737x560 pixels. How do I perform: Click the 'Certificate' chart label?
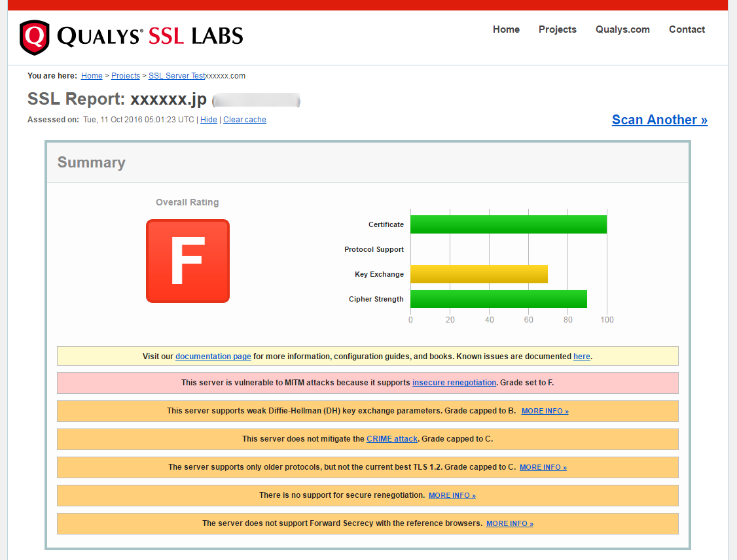(386, 224)
